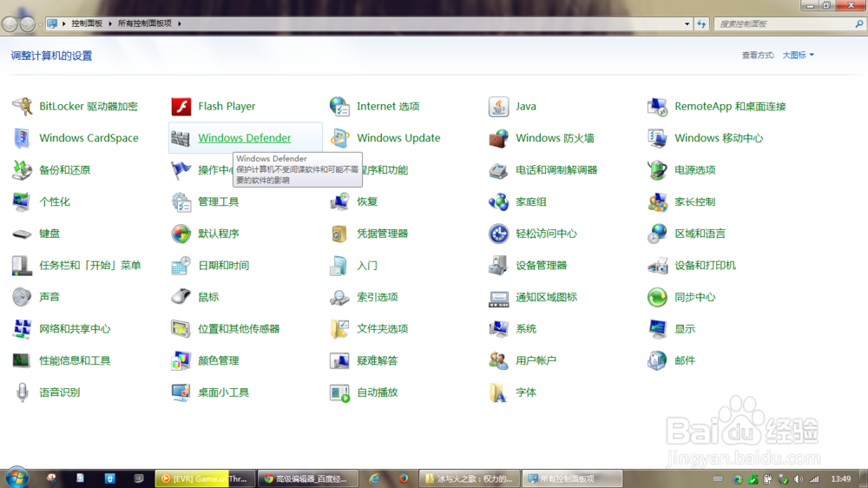
Task: Expand the address bar history dropdown arrow
Action: 687,23
